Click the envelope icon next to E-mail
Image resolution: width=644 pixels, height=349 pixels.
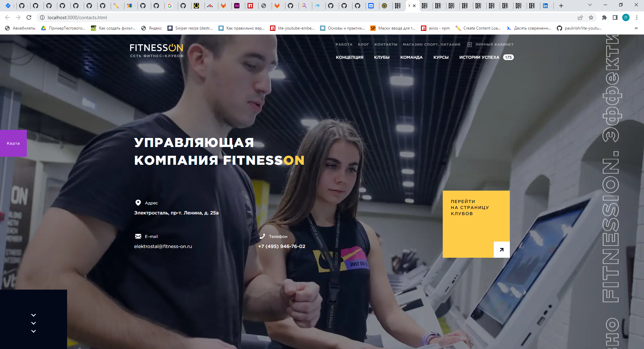[x=138, y=236]
